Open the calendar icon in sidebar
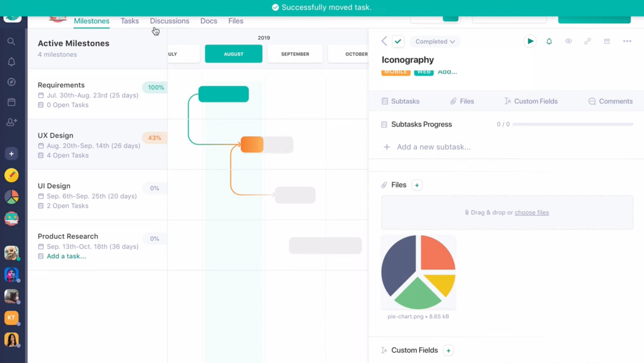 point(11,102)
